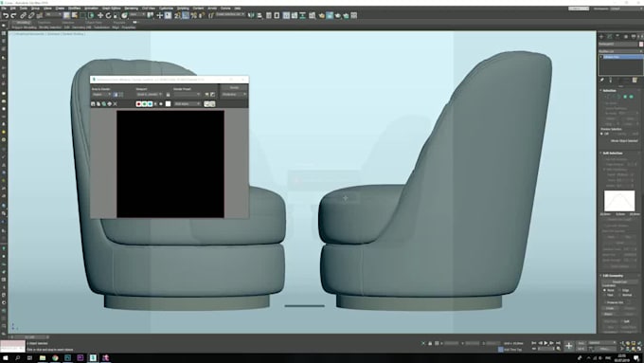Viewport: 644px width, 363px height.
Task: Click the Undo arrow icon
Action: coord(6,15)
